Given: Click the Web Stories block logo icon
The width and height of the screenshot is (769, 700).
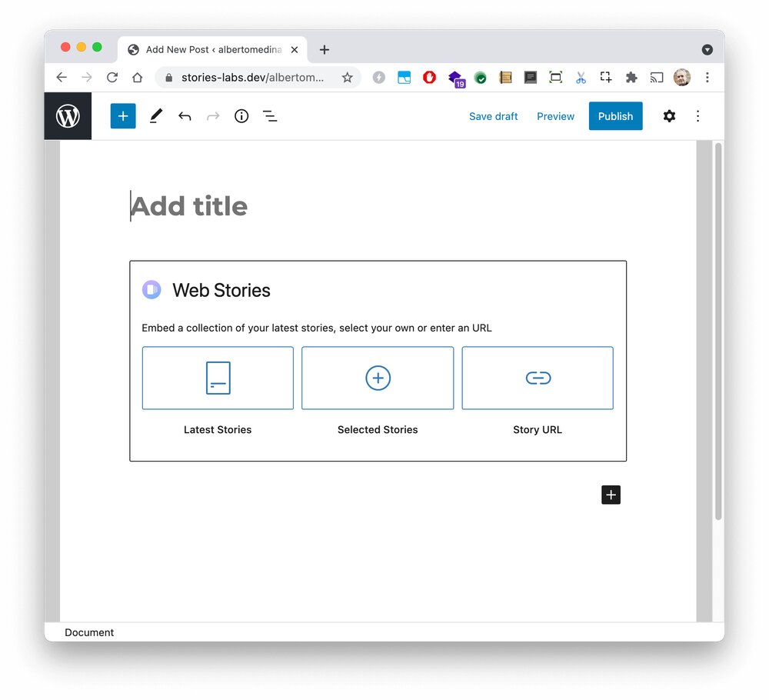Looking at the screenshot, I should point(151,289).
